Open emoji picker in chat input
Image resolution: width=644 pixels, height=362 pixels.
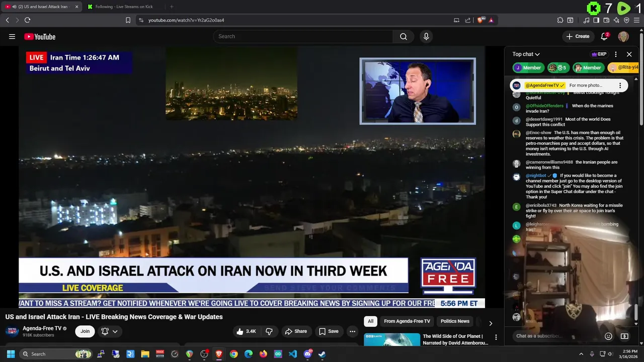[x=608, y=336]
